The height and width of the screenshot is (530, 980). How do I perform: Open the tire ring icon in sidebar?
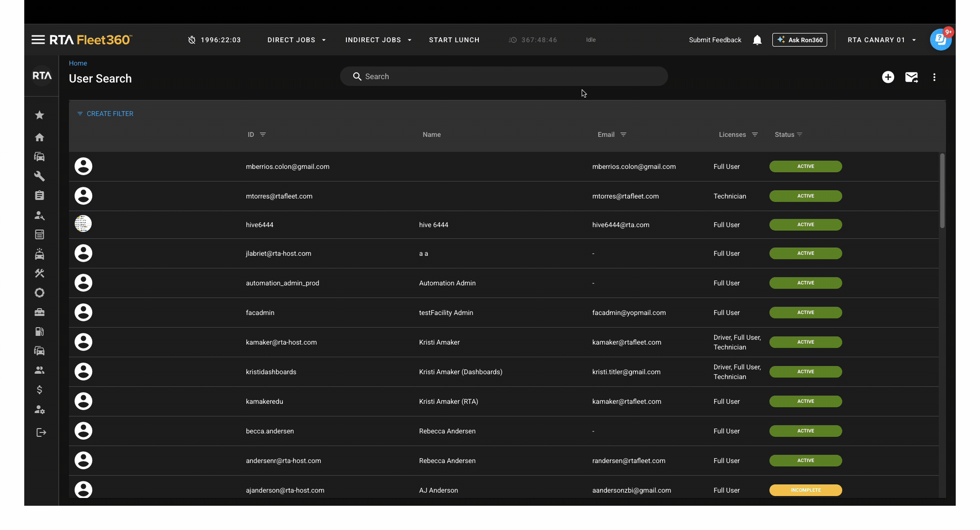tap(40, 293)
